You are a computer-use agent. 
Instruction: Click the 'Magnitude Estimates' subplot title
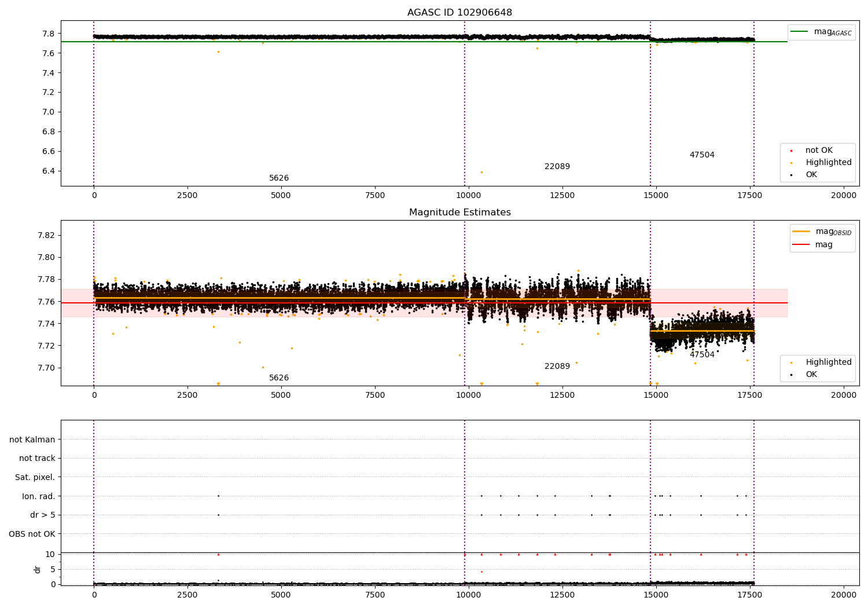(459, 213)
